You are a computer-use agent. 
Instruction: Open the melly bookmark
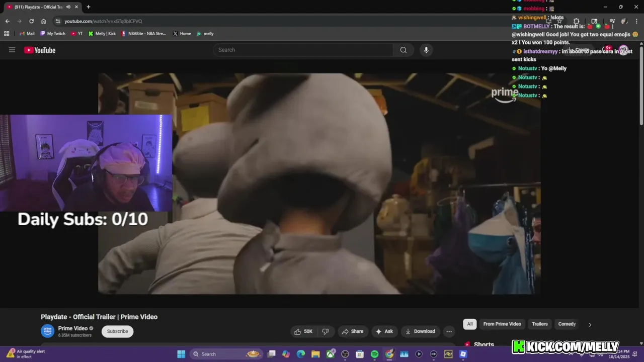[x=205, y=34]
